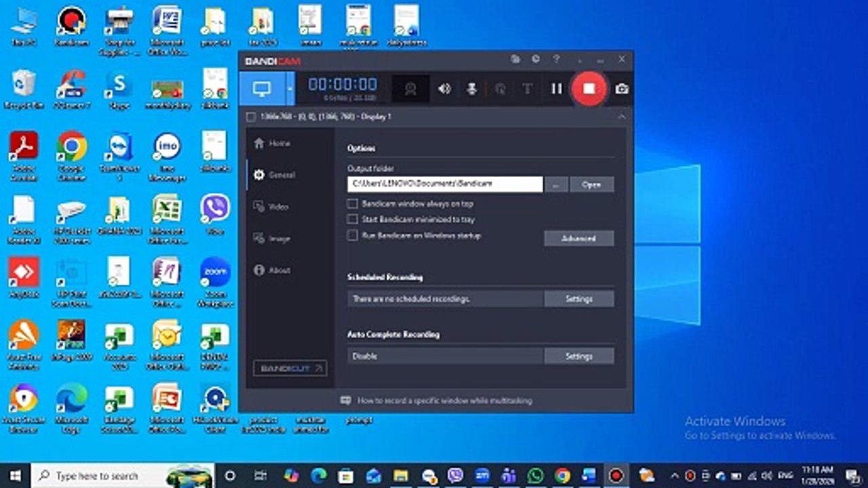Open the recording mode dropdown arrow

pyautogui.click(x=290, y=89)
